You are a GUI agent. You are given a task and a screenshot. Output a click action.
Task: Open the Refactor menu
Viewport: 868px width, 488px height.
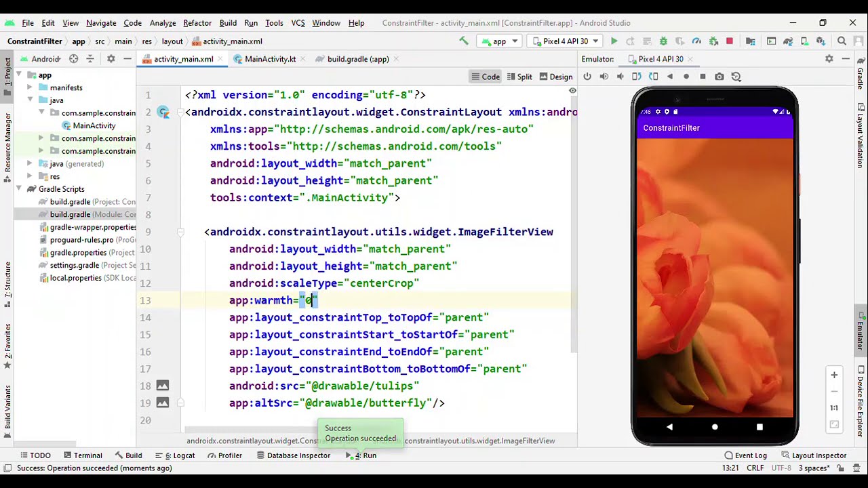197,22
